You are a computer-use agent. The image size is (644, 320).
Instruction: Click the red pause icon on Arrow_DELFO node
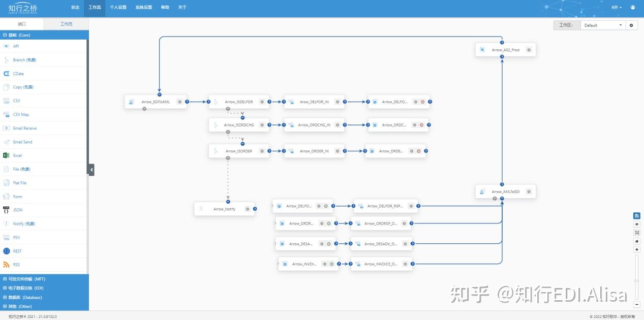coord(422,102)
